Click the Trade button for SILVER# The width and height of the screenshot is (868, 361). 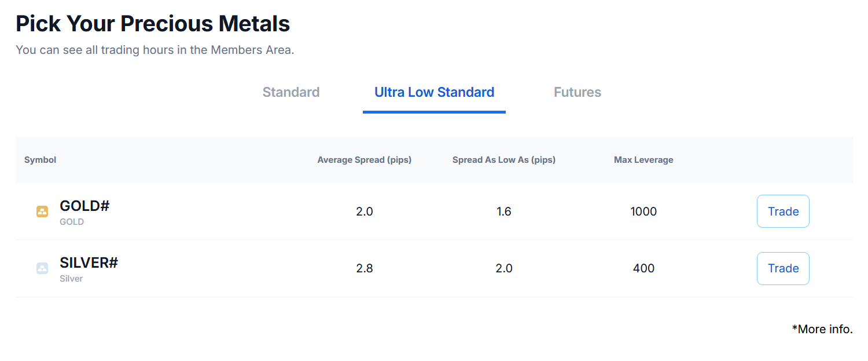coord(783,268)
